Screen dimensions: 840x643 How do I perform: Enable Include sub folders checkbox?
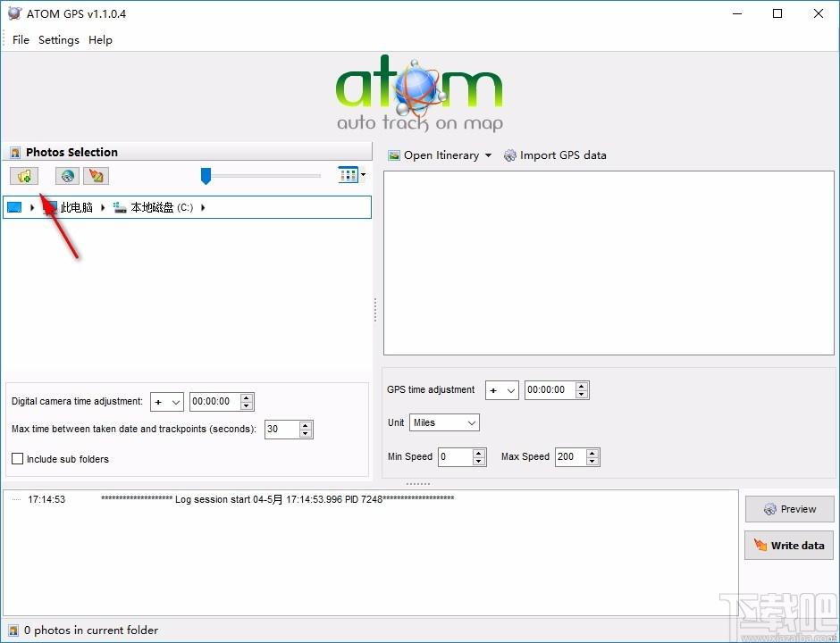[x=18, y=459]
